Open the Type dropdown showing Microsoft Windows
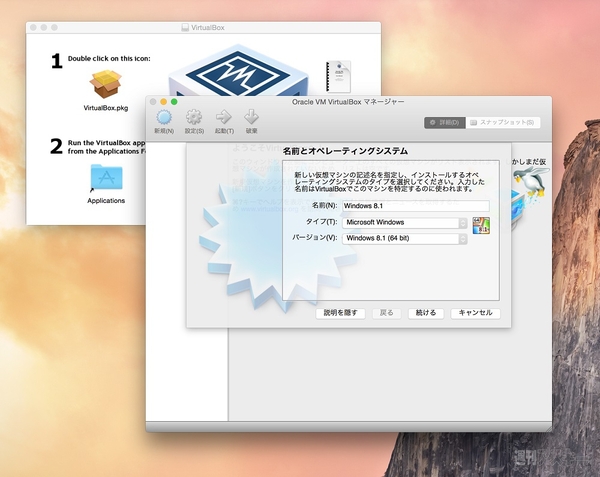The height and width of the screenshot is (477, 600). tap(405, 223)
